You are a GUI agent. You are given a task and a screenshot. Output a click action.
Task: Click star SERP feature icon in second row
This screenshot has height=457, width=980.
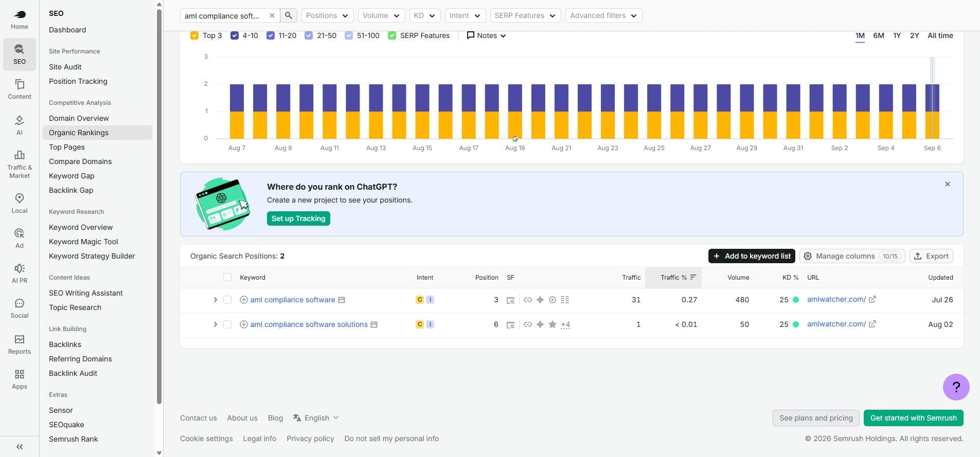coord(553,324)
